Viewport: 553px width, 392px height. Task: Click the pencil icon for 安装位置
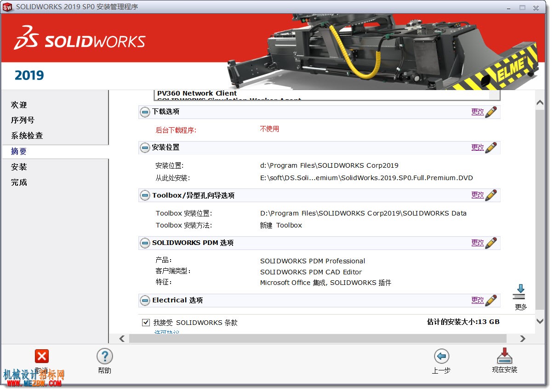491,148
